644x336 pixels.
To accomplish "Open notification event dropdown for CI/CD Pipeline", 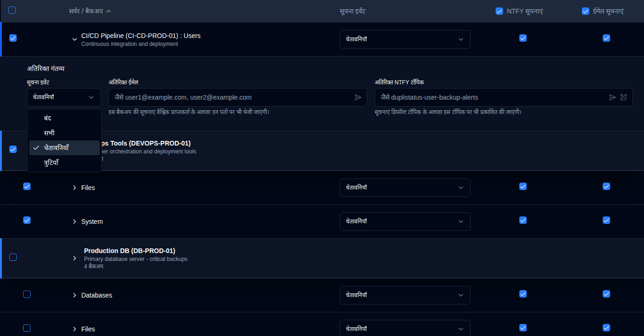I will 405,39.
